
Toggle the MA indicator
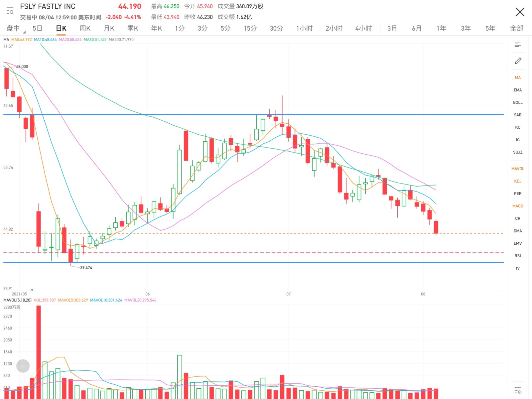click(x=518, y=77)
